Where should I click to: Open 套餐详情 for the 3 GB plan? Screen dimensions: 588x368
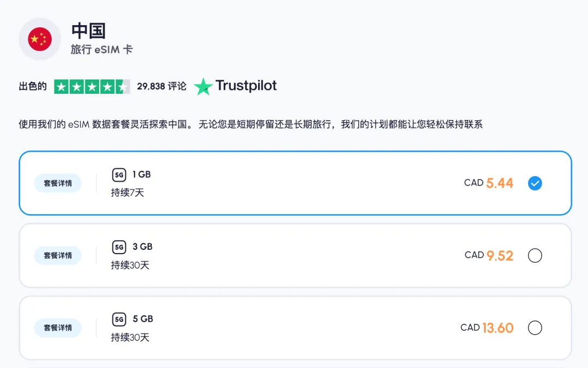pos(58,255)
